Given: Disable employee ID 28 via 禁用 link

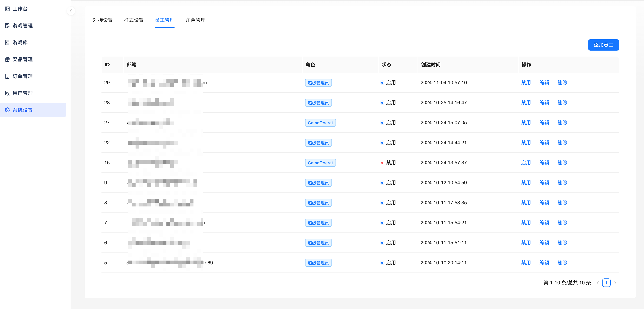Looking at the screenshot, I should (x=526, y=103).
